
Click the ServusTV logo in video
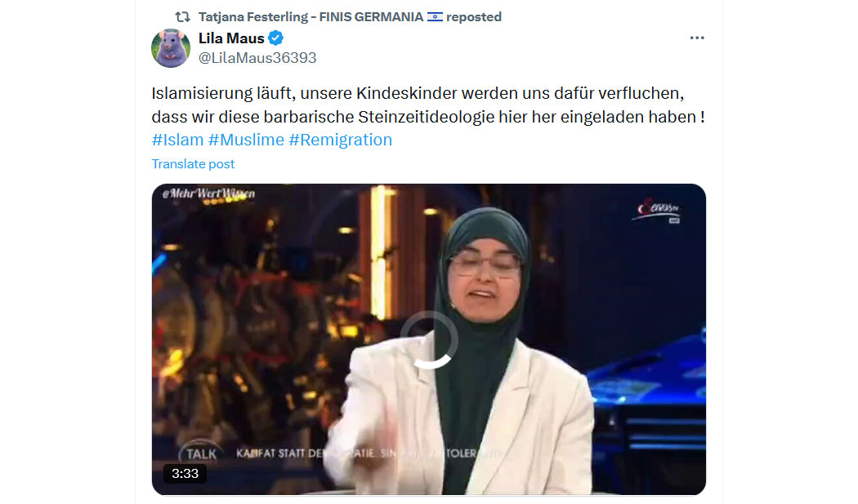coord(657,210)
